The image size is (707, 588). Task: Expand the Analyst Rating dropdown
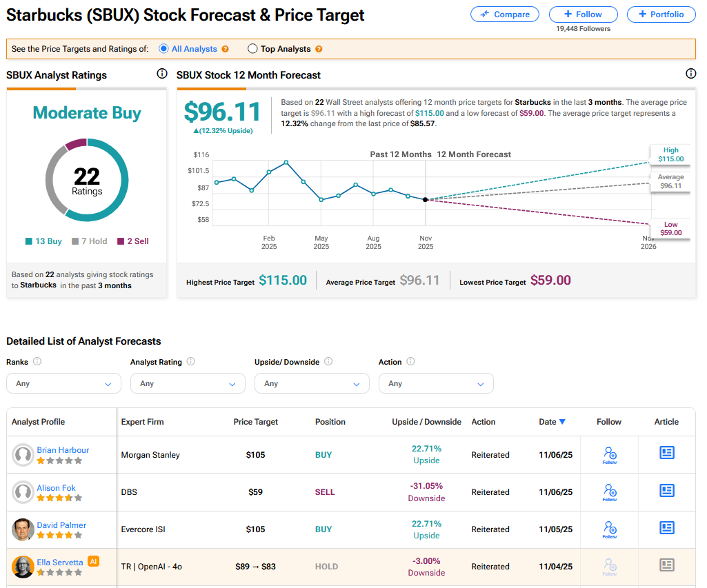pyautogui.click(x=188, y=383)
